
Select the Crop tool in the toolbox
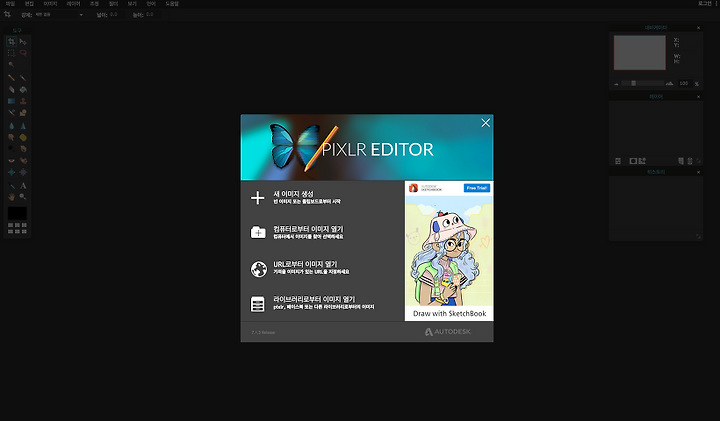(x=11, y=42)
